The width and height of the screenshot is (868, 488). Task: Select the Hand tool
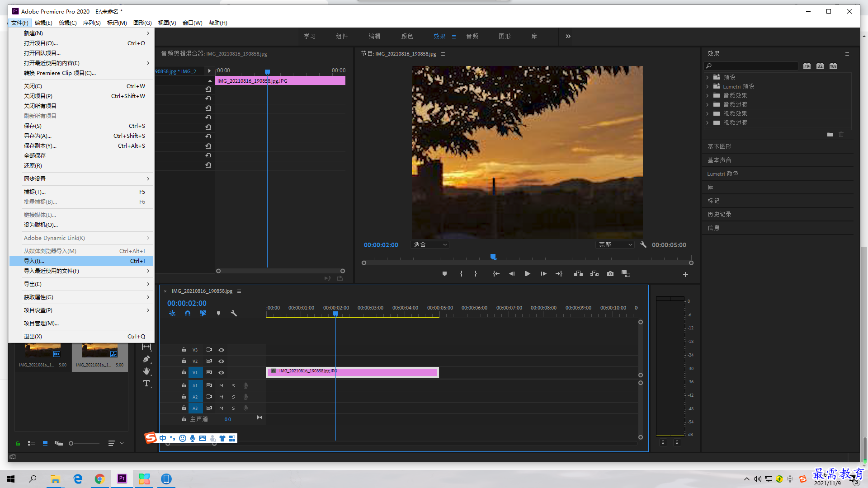[146, 371]
